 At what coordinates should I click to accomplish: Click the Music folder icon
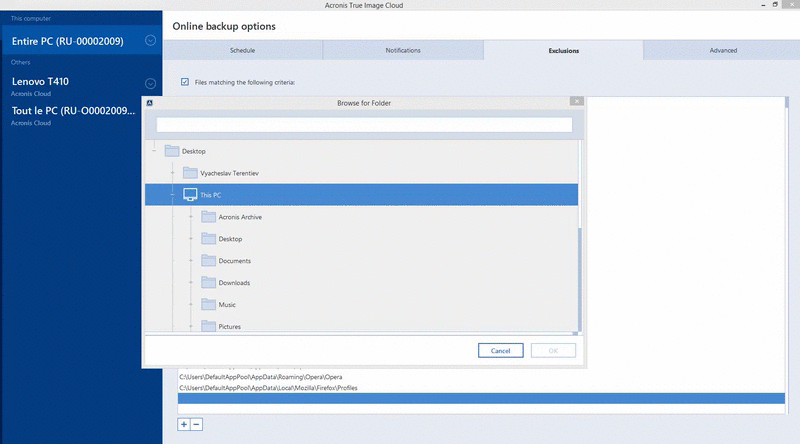click(x=208, y=304)
